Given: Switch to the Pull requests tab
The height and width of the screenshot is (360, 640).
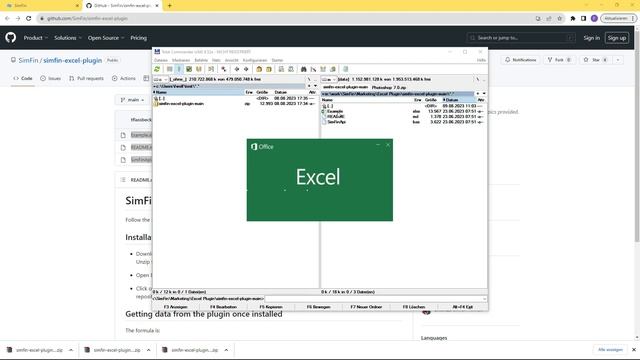Looking at the screenshot, I should (86, 78).
